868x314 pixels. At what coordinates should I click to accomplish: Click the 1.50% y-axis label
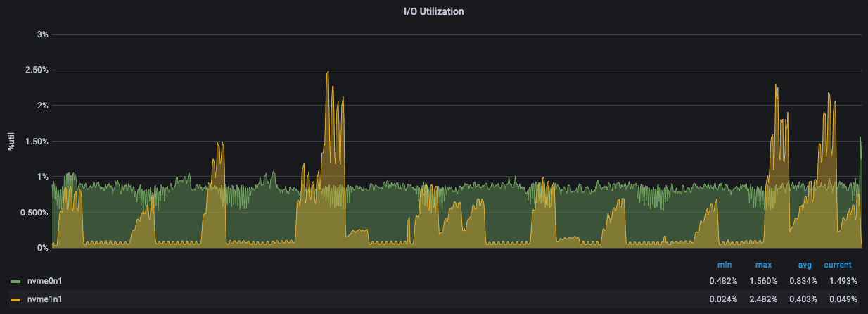point(37,141)
